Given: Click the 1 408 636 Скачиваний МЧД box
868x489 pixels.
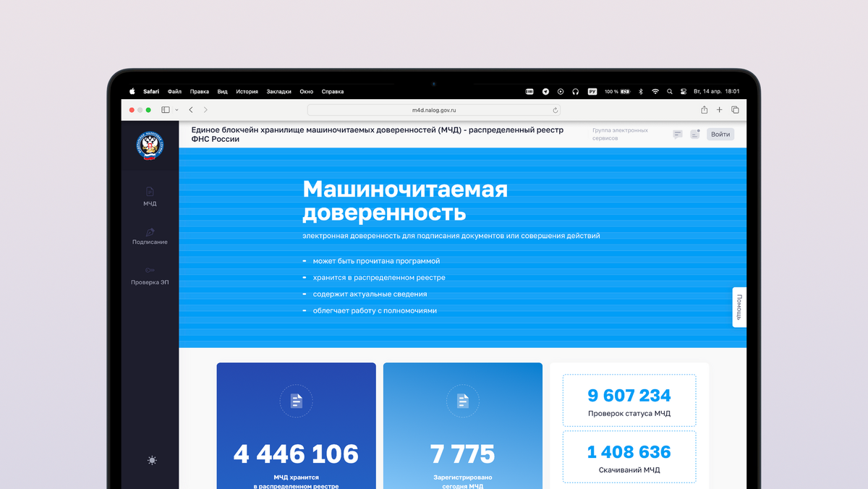Looking at the screenshot, I should (629, 456).
